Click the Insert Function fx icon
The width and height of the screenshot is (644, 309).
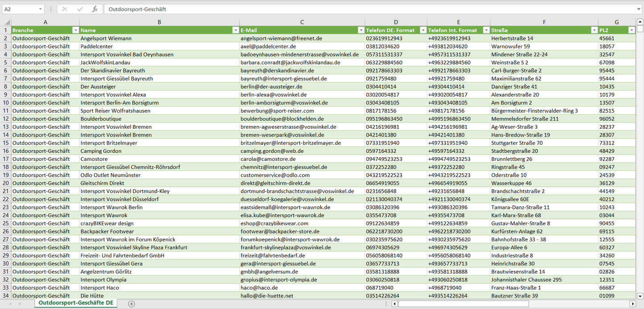(94, 9)
